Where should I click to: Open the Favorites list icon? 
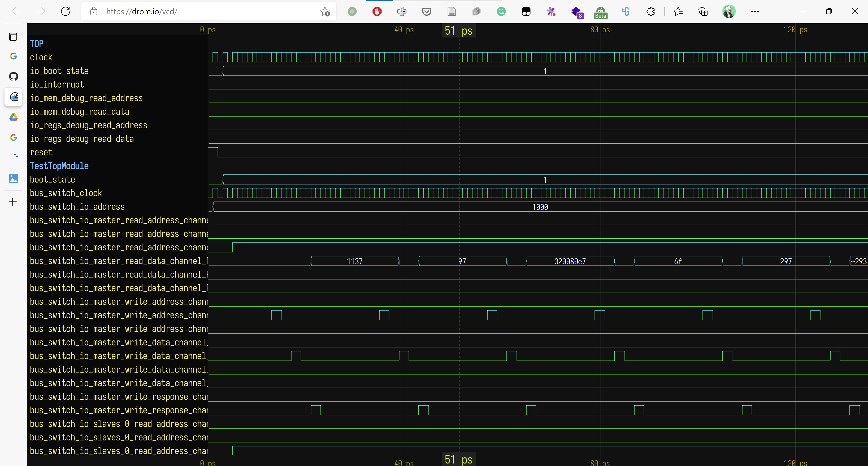click(x=678, y=12)
